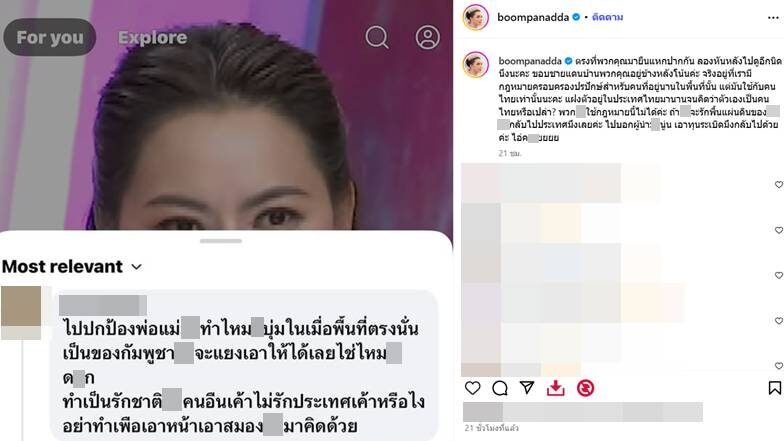Click the red circular blocked icon
Image resolution: width=784 pixels, height=441 pixels.
tap(586, 388)
